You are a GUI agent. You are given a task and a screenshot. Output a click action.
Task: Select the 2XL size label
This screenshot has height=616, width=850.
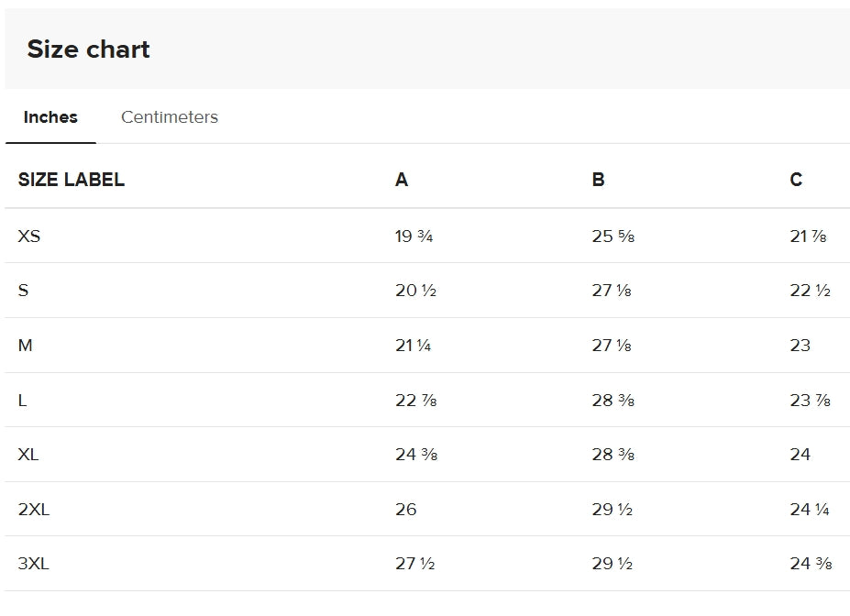(35, 509)
